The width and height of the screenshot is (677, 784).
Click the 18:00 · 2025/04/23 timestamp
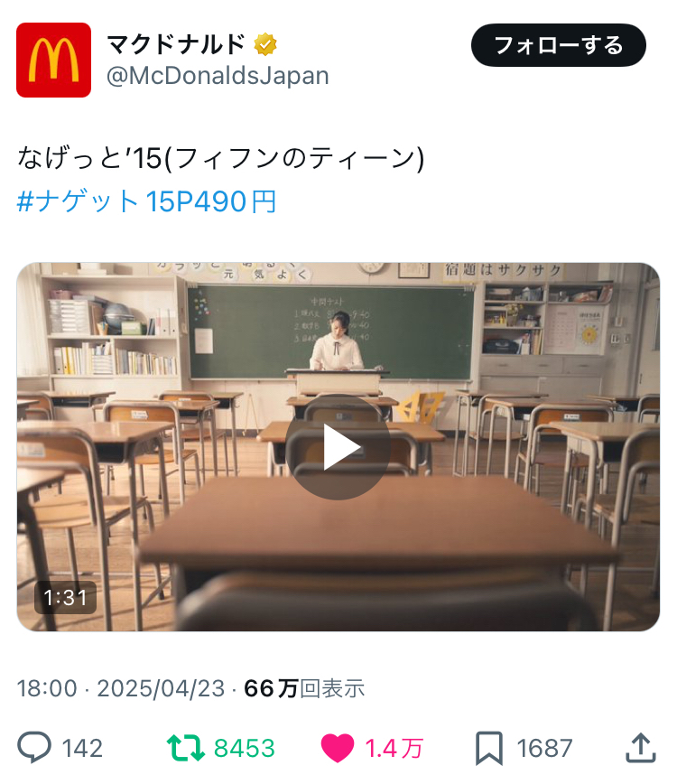tap(121, 688)
